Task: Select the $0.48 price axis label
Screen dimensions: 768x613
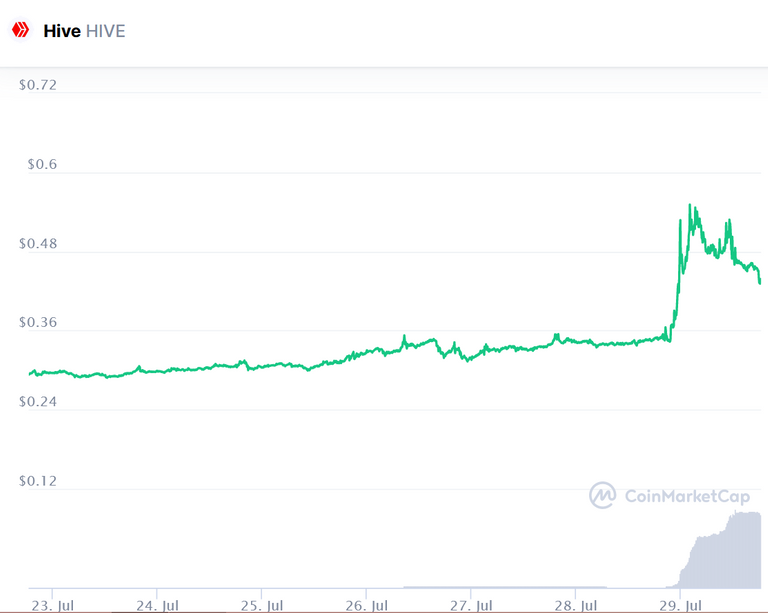Action: [x=38, y=243]
